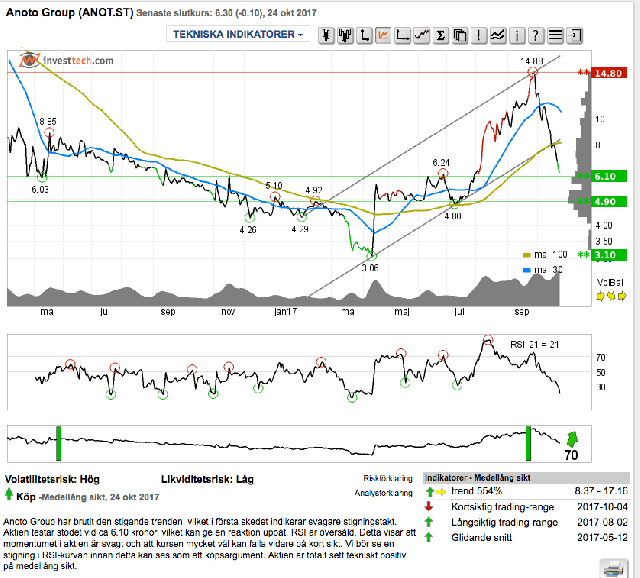Click the print icon at bottom right
640x578 pixels.
coord(613,568)
